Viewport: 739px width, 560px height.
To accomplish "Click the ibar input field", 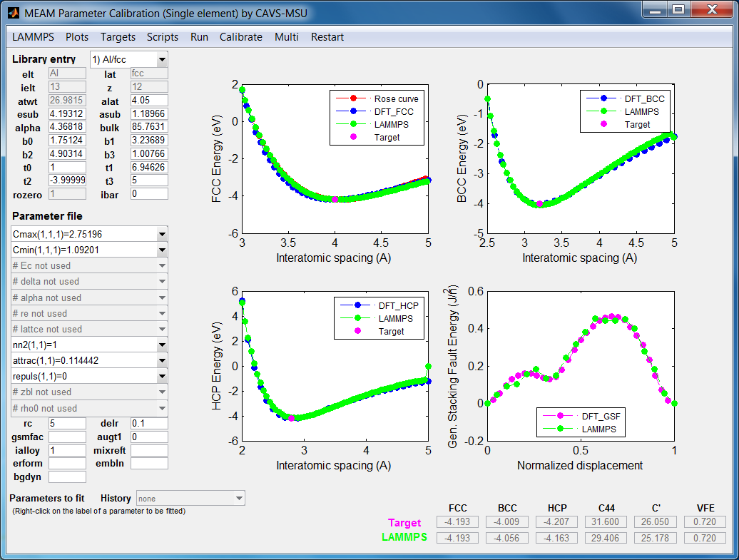I will pos(149,193).
